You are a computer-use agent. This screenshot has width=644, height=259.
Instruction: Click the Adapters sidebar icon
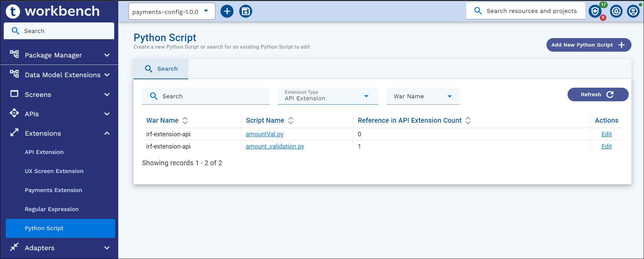14,247
